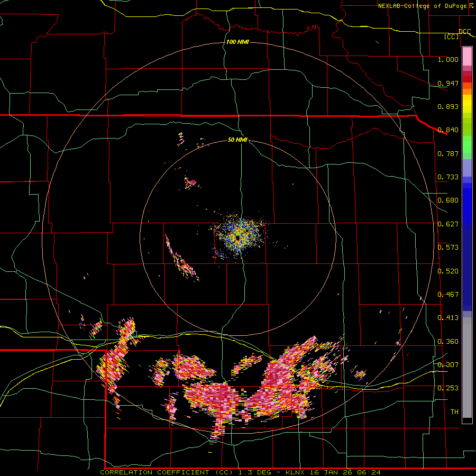Image resolution: width=476 pixels, height=476 pixels.
Task: Click the radar site at the clutter center
Action: [237, 239]
